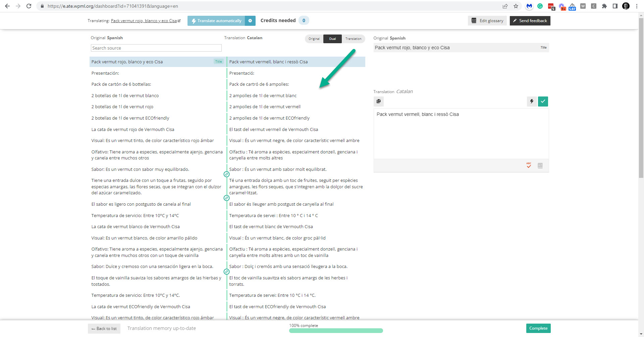Open the Grammarly extension
Screen dimensions: 644x337
tap(540, 6)
